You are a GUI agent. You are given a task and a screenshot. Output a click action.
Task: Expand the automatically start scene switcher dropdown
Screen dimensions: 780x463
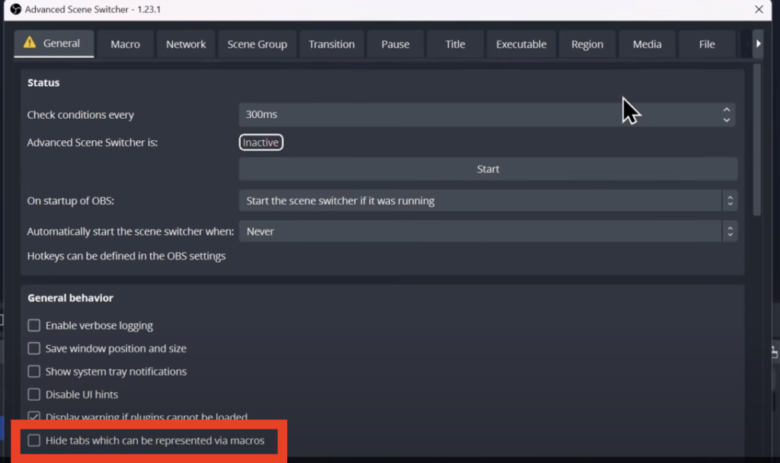pos(487,231)
